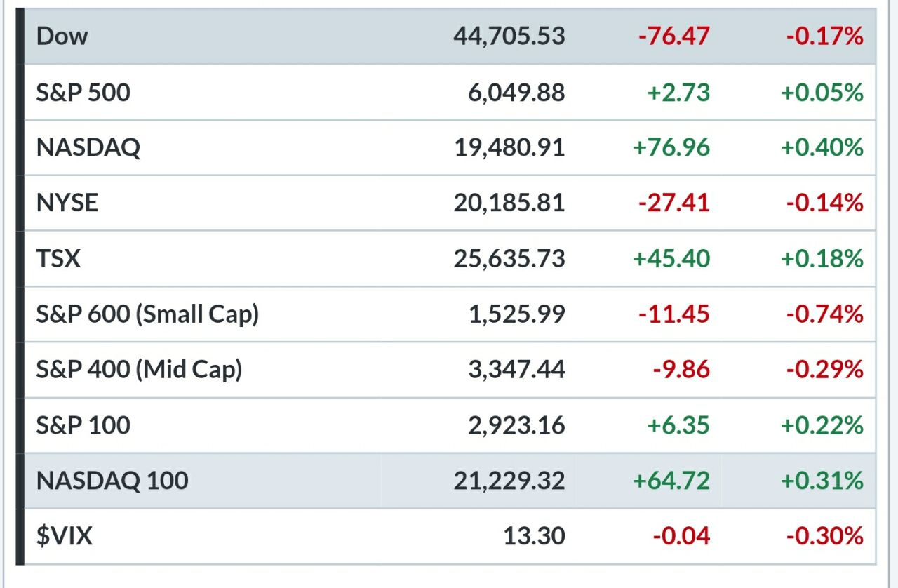Click the NYSE value 20,185.81
This screenshot has width=898, height=588.
point(509,203)
